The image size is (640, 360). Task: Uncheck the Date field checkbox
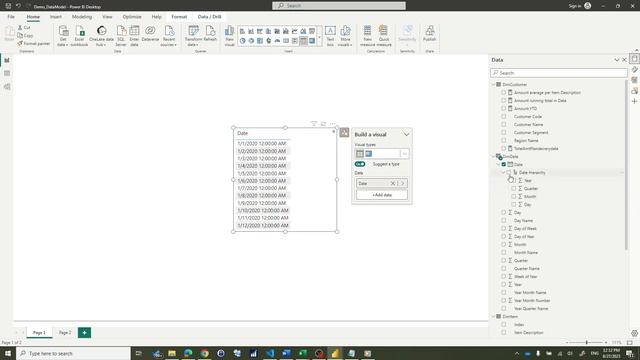(504, 164)
